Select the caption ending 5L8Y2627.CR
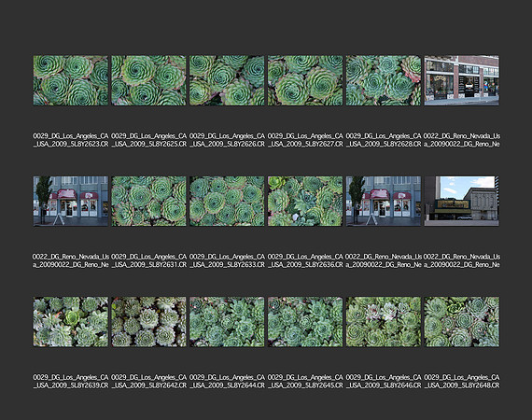Screen dimensions: 532x420 [x=305, y=140]
